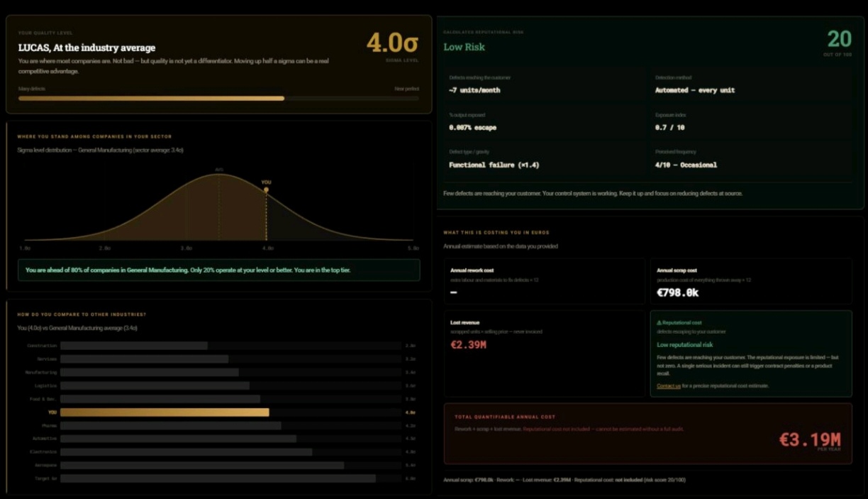Click the Logistics bar in comparison chart
This screenshot has height=499, width=868.
[x=155, y=385]
